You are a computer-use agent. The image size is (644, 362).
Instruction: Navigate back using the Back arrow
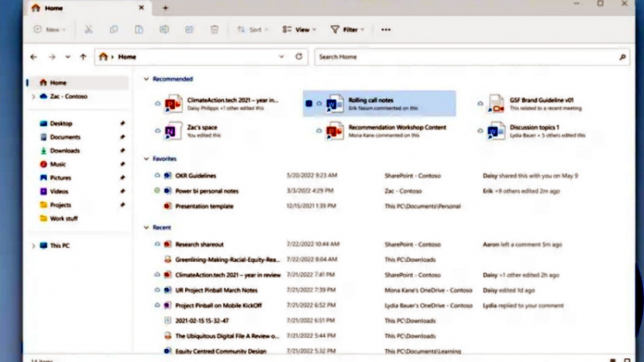pos(34,56)
